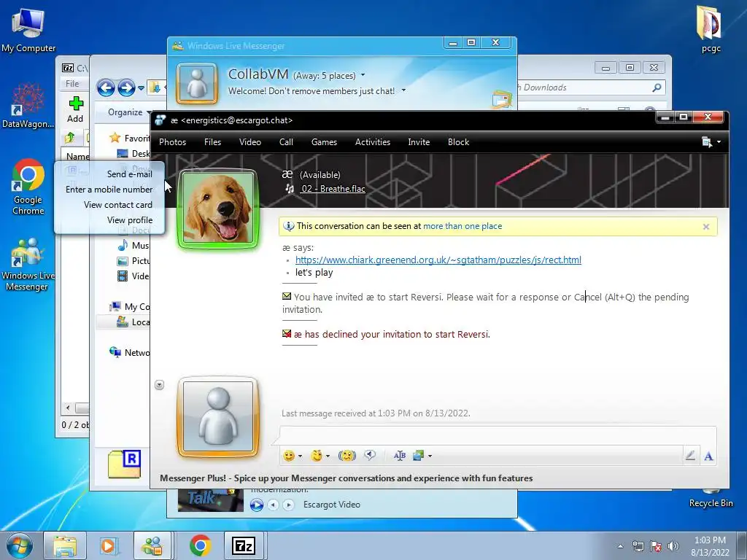The image size is (747, 560).
Task: Click the Messenger Plus! advertisement text
Action: click(x=347, y=478)
